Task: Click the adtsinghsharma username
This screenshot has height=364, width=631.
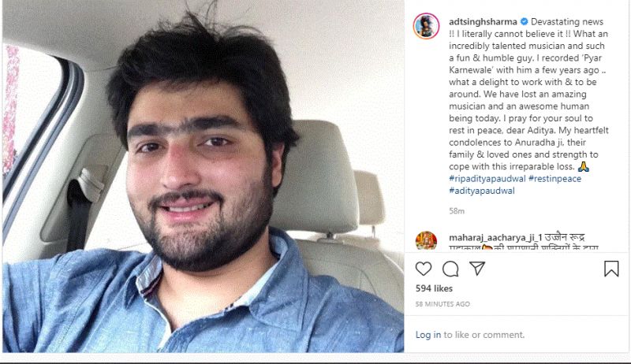Action: [483, 22]
